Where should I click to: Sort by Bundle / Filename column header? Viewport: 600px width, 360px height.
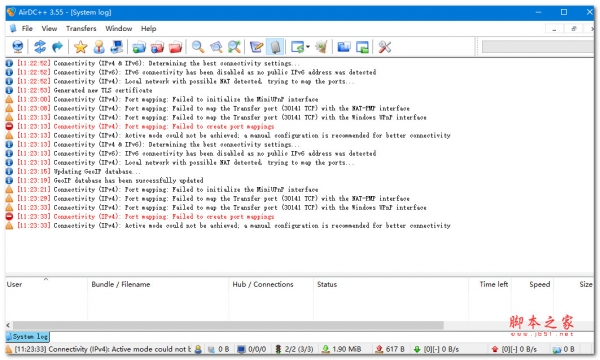[x=158, y=284]
